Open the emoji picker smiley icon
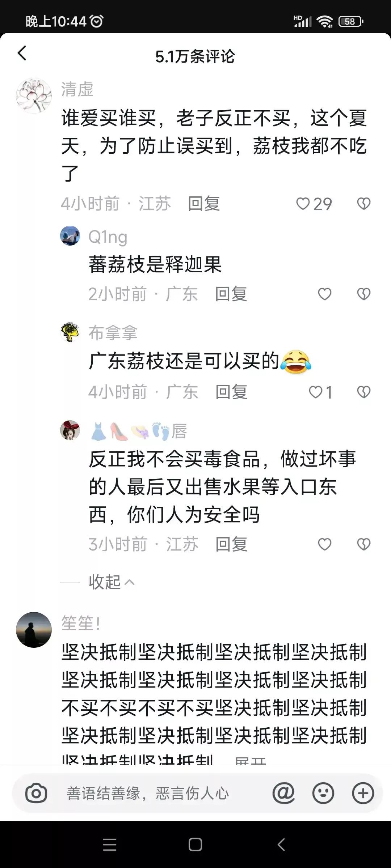 pyautogui.click(x=323, y=793)
